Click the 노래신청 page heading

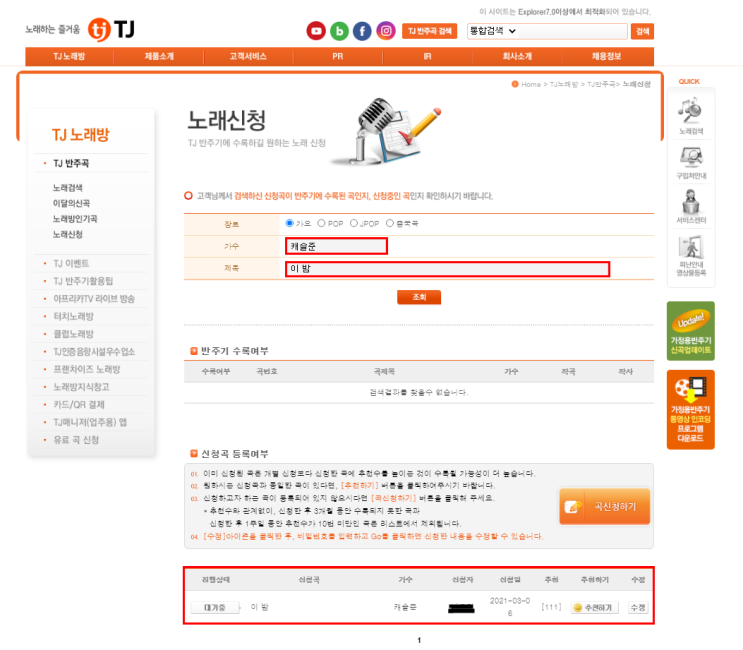pos(227,120)
